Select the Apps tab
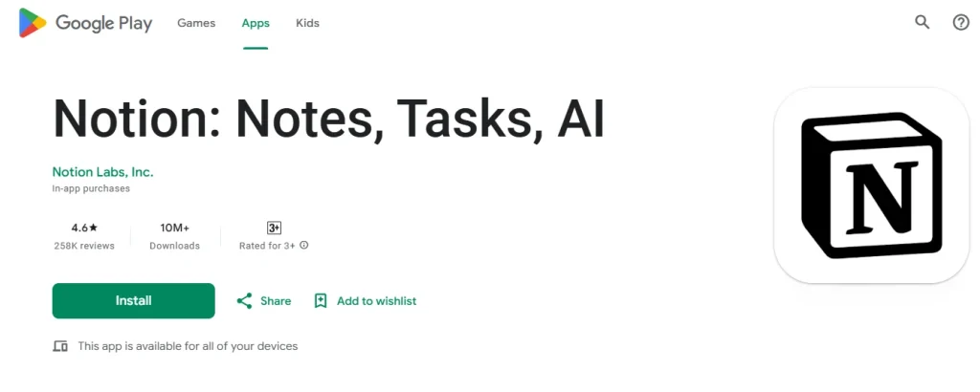980x392 pixels. coord(256,23)
